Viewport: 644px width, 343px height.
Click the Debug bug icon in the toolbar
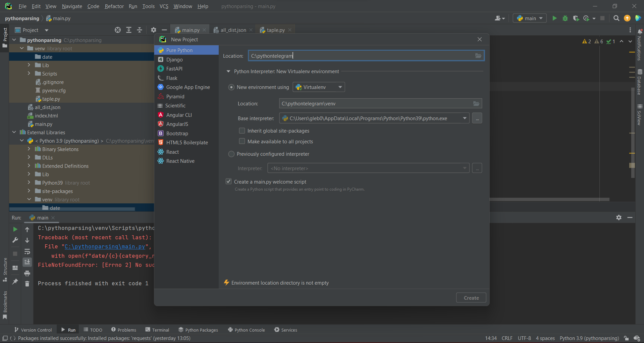(x=565, y=18)
